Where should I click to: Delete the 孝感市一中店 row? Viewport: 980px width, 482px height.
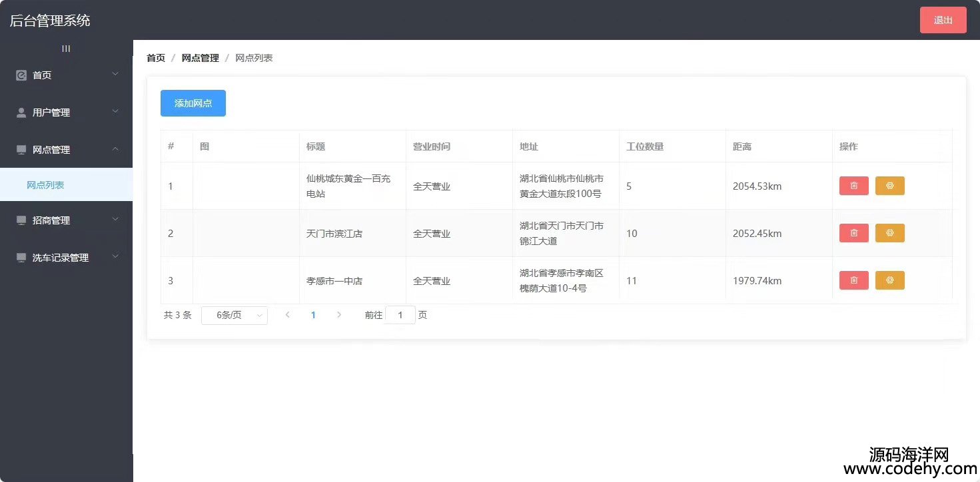tap(853, 280)
